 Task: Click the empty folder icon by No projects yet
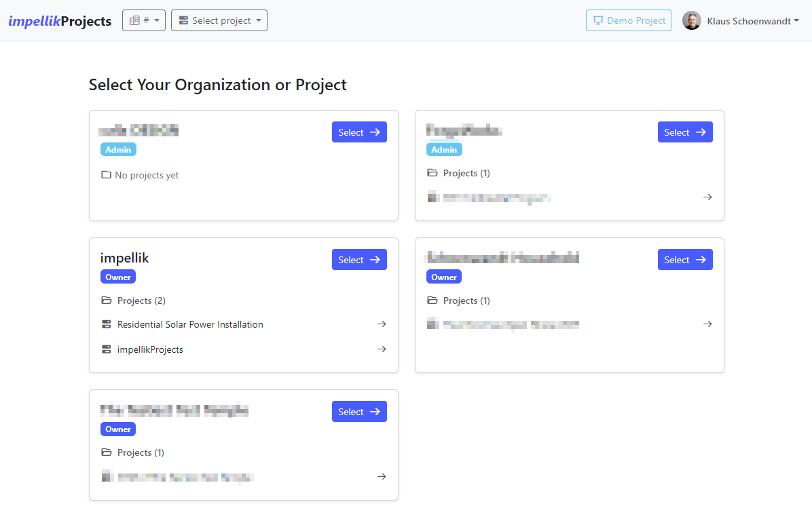(106, 175)
